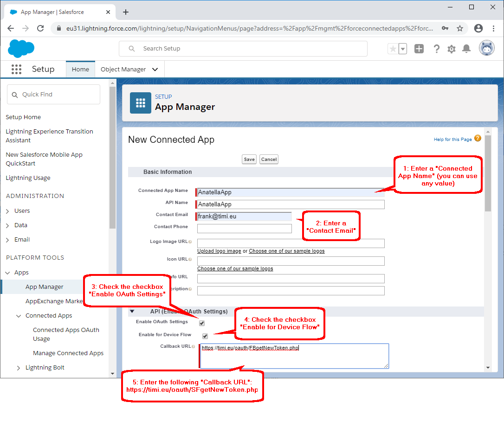The width and height of the screenshot is (504, 421).
Task: Switch to the Object Manager tab
Action: click(x=123, y=70)
